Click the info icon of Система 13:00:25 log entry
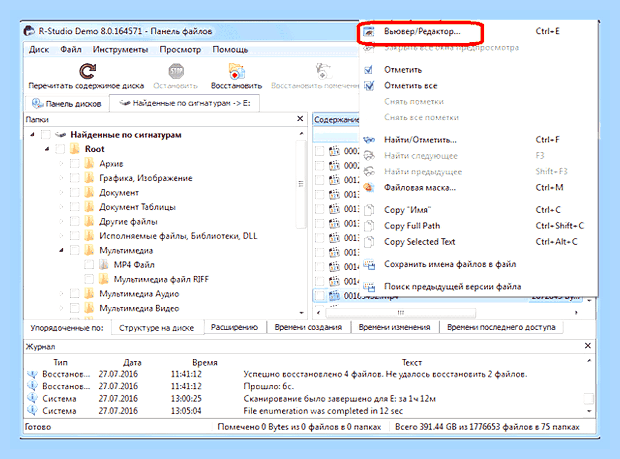This screenshot has height=459, width=620. click(x=32, y=398)
